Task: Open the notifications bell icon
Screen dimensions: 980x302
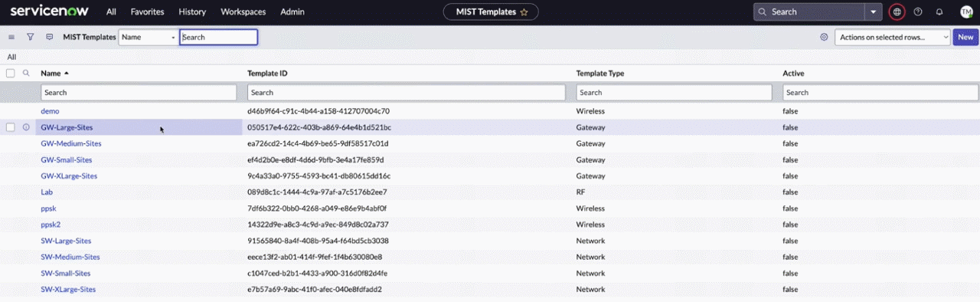Action: click(939, 12)
